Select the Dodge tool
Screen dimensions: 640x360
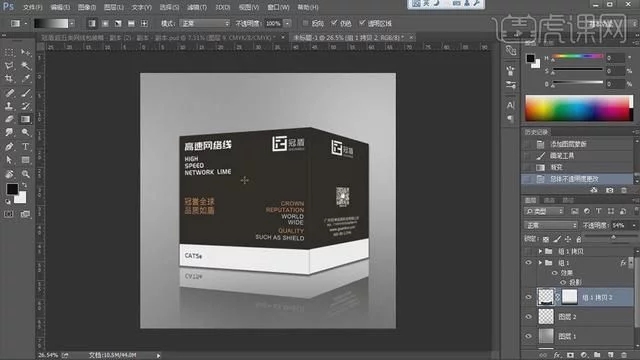click(x=25, y=132)
